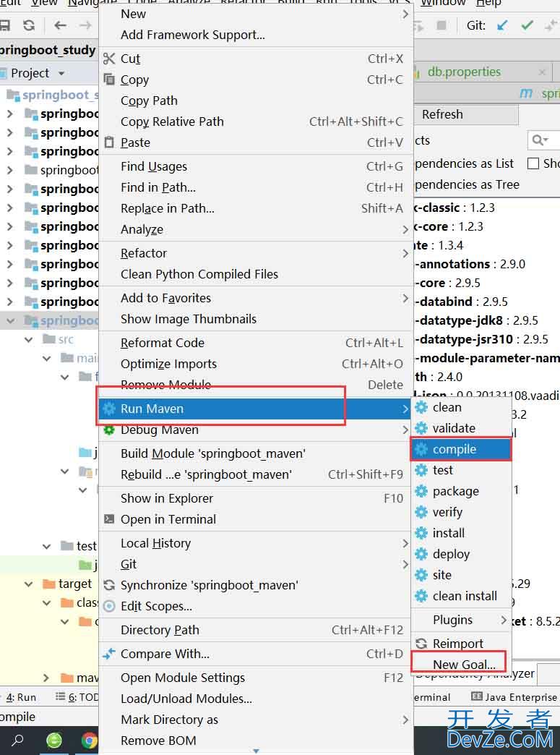Click the Copy icon in context menu

tap(109, 80)
